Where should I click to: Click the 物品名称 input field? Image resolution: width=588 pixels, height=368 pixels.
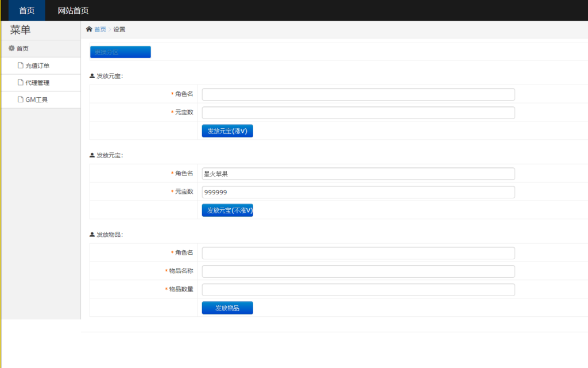(x=358, y=271)
